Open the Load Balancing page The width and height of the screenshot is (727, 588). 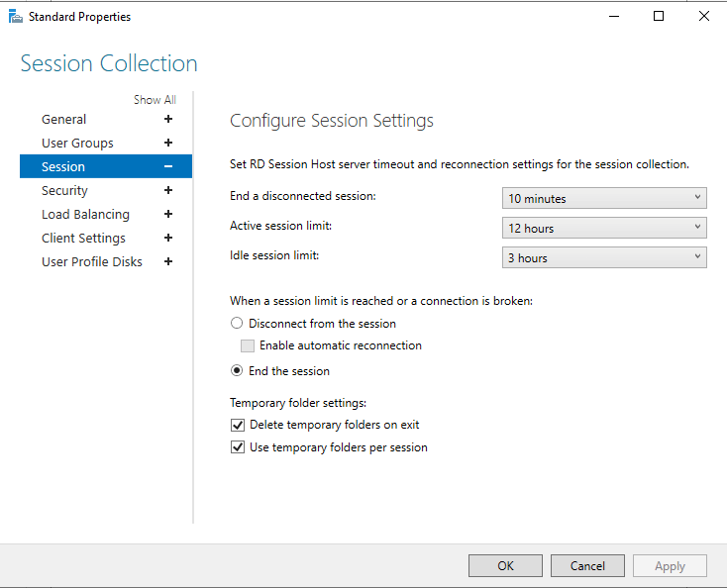point(85,214)
